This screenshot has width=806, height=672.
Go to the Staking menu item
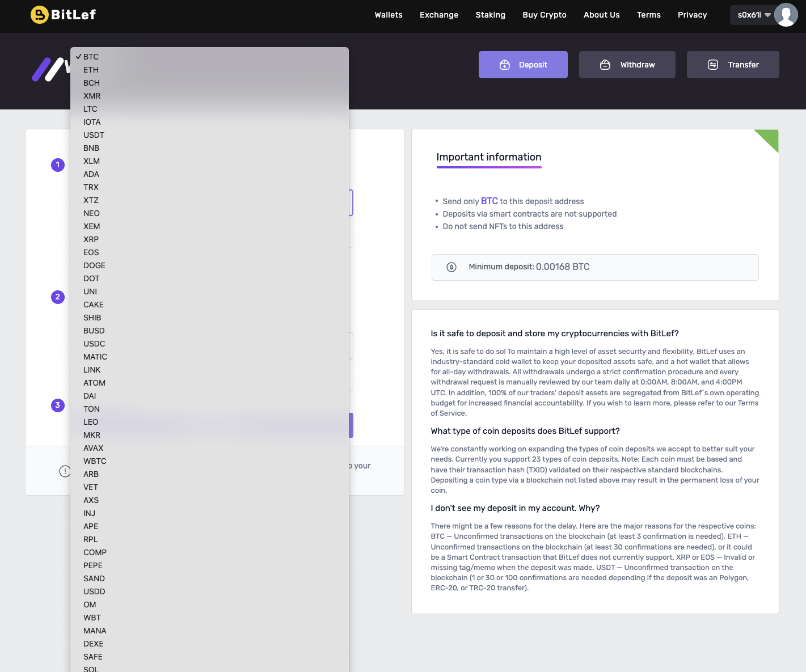pos(490,15)
